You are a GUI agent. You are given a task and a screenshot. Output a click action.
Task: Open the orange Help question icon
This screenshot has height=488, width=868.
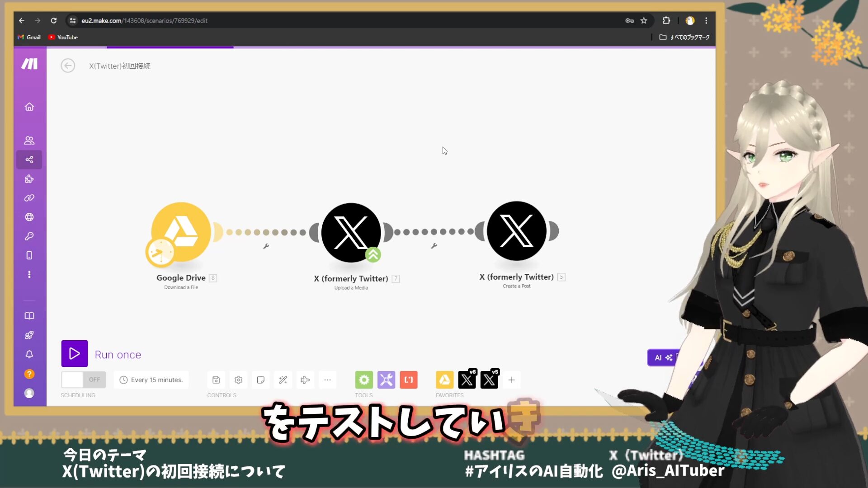[29, 374]
